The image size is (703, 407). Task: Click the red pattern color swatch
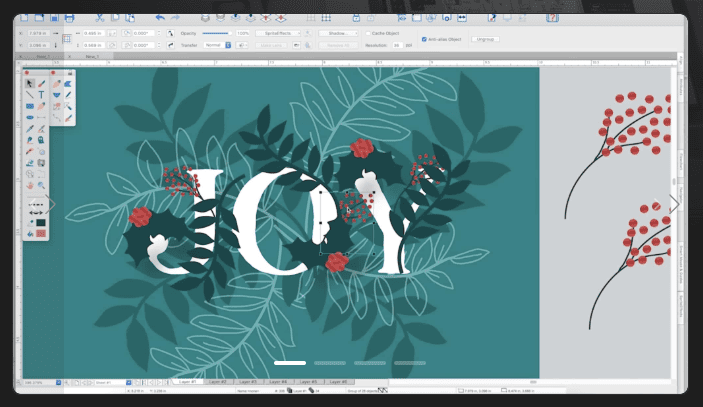41,234
